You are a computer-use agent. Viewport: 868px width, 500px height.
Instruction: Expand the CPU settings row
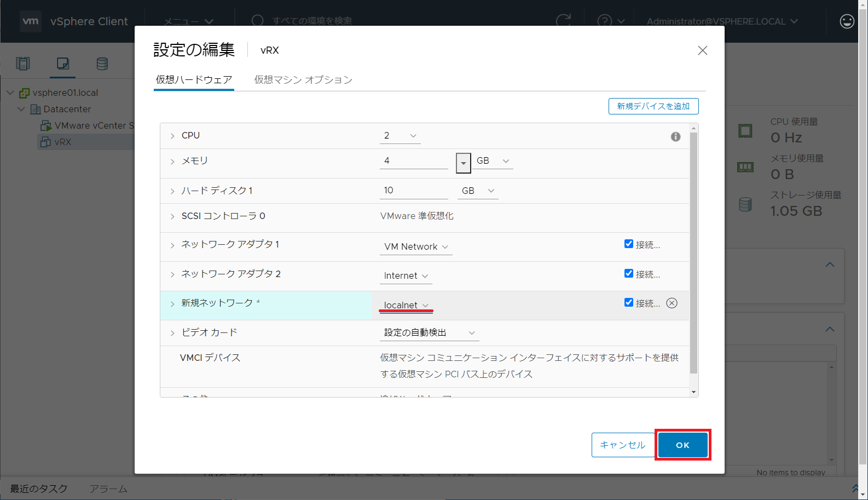(172, 136)
